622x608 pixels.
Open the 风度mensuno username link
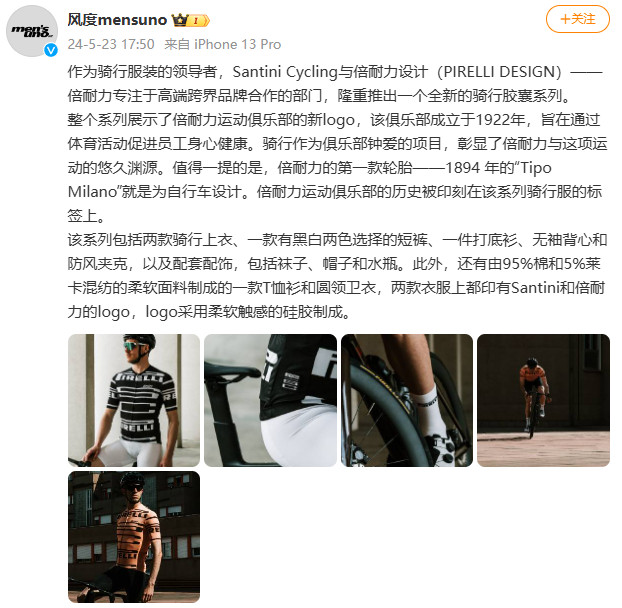click(x=117, y=19)
